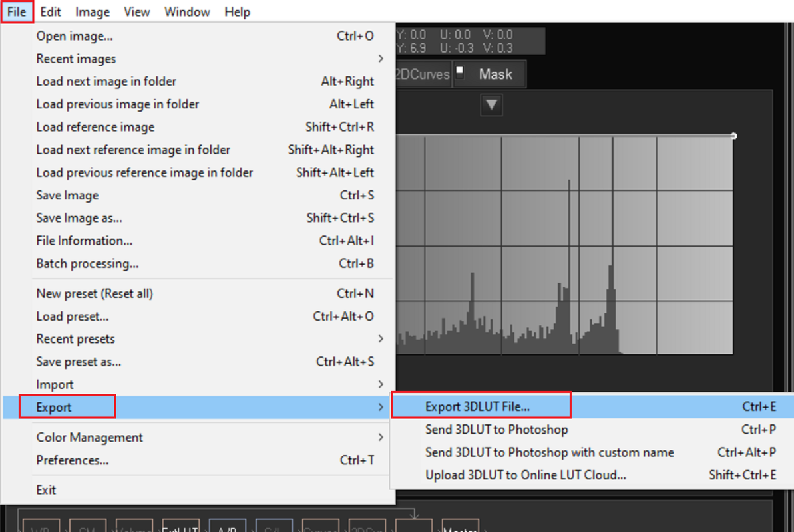Select New preset (Reset all)

click(198, 293)
